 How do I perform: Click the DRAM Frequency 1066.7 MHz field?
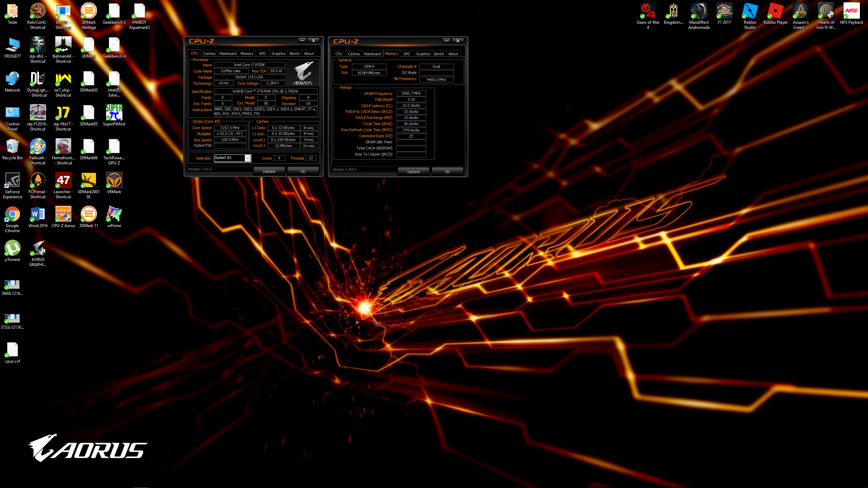tap(411, 93)
